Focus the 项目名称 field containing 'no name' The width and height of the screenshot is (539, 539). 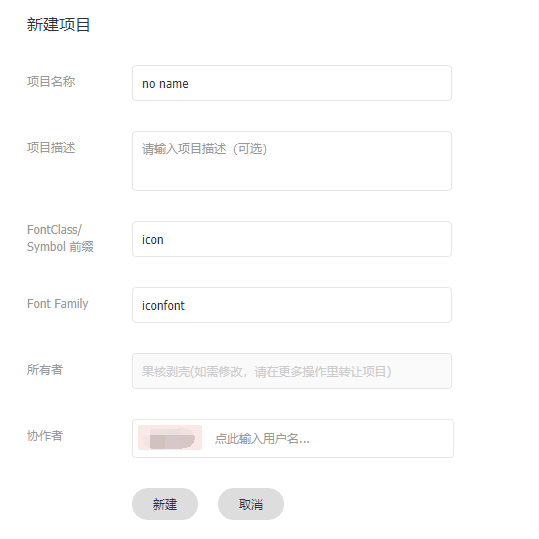292,83
